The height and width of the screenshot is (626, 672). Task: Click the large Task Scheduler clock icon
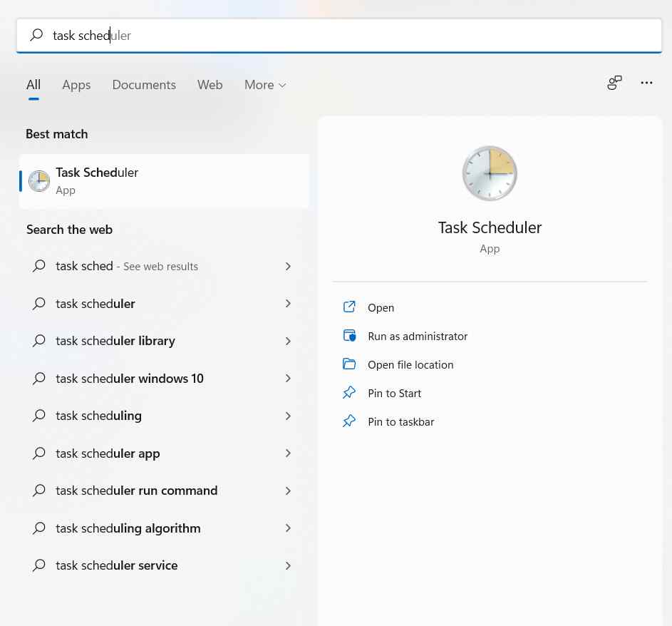(490, 173)
